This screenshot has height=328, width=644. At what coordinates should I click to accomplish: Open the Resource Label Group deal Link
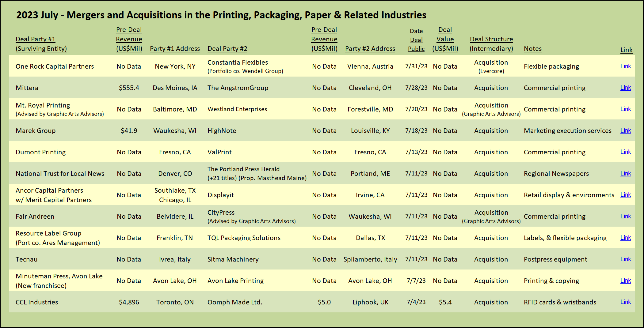pos(625,238)
